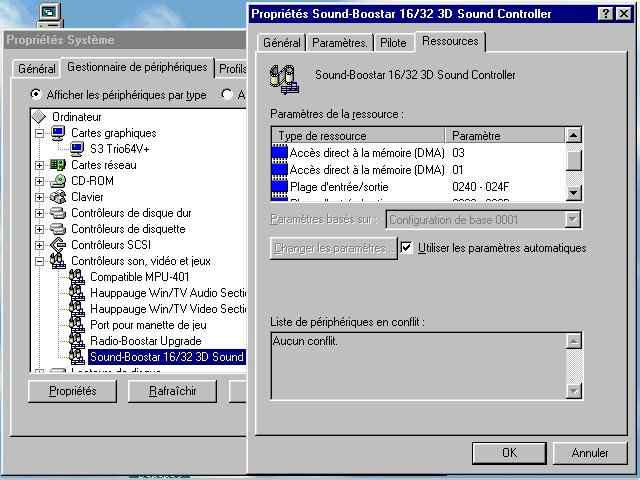Close the sound controller properties dialog
Screen dimensions: 640x480
[624, 14]
